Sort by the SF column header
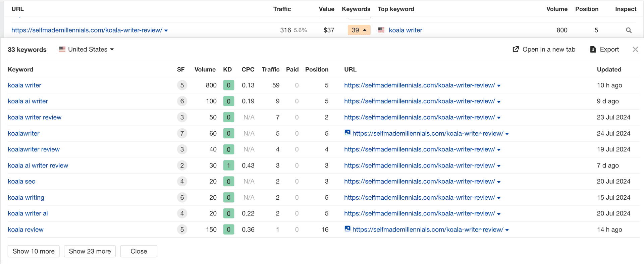This screenshot has height=264, width=644. (x=181, y=69)
